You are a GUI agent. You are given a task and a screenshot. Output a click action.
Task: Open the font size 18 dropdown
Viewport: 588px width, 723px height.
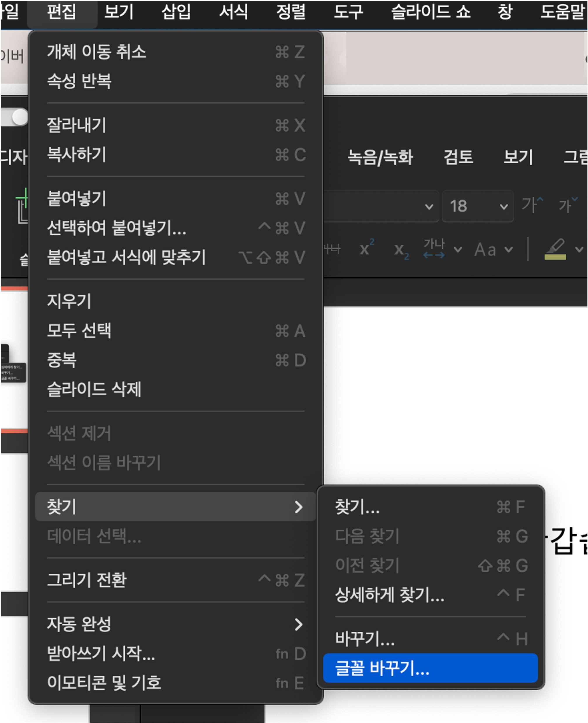pos(504,206)
